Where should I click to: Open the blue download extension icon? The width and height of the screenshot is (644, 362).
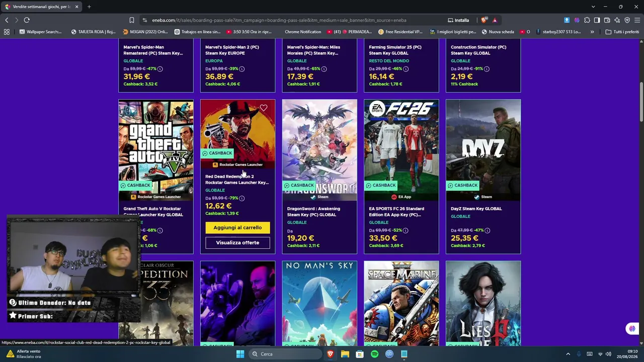click(567, 20)
